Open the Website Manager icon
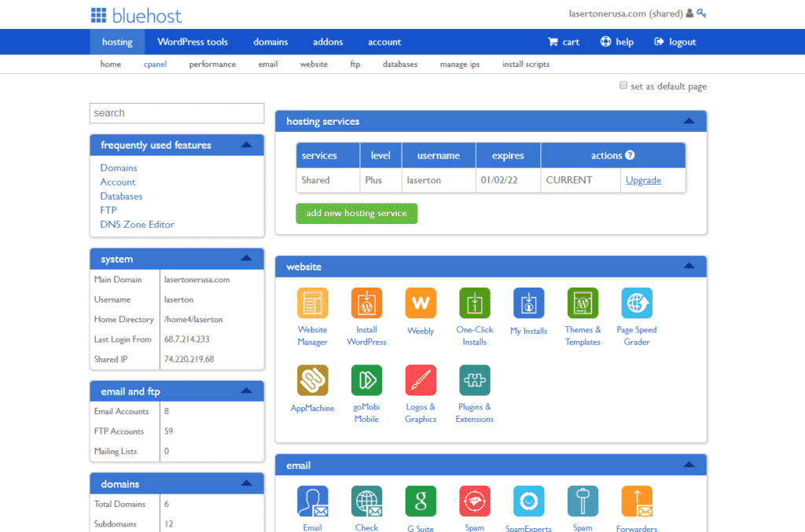Screen dimensions: 805x532 pos(312,303)
